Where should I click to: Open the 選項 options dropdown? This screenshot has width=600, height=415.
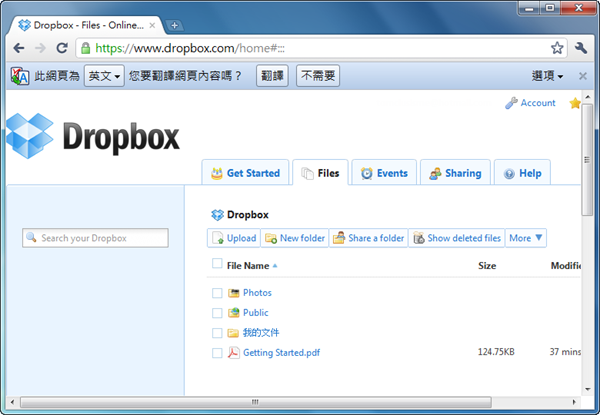(547, 76)
